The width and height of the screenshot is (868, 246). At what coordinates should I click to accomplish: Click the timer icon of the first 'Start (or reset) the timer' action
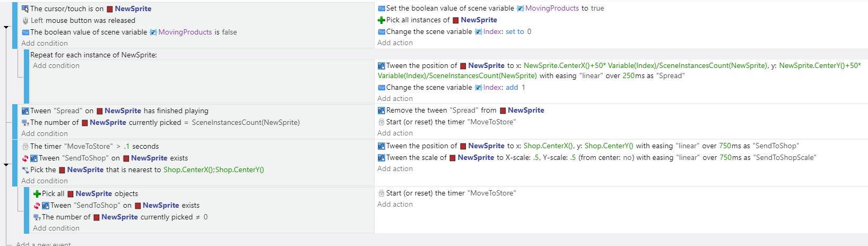click(x=381, y=122)
